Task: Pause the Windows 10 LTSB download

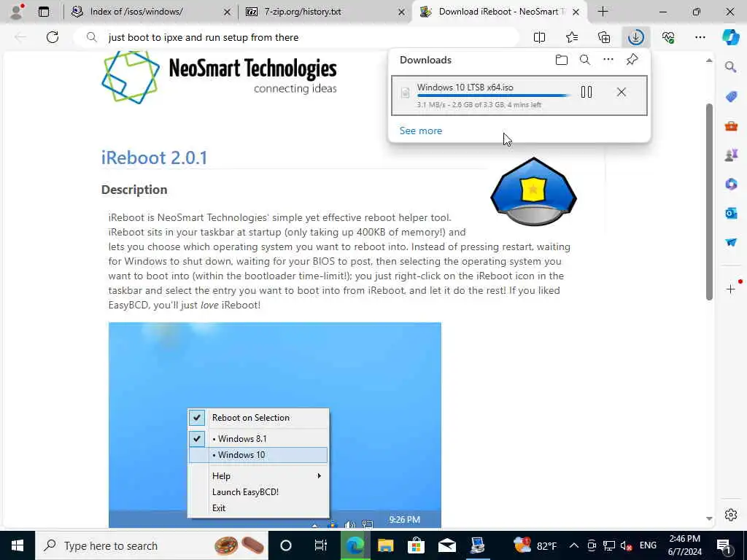Action: click(587, 92)
